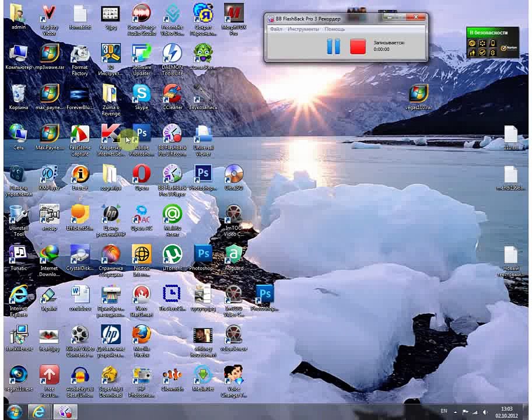
Task: Open the Инструменты menu in the recorder
Action: pyautogui.click(x=303, y=29)
